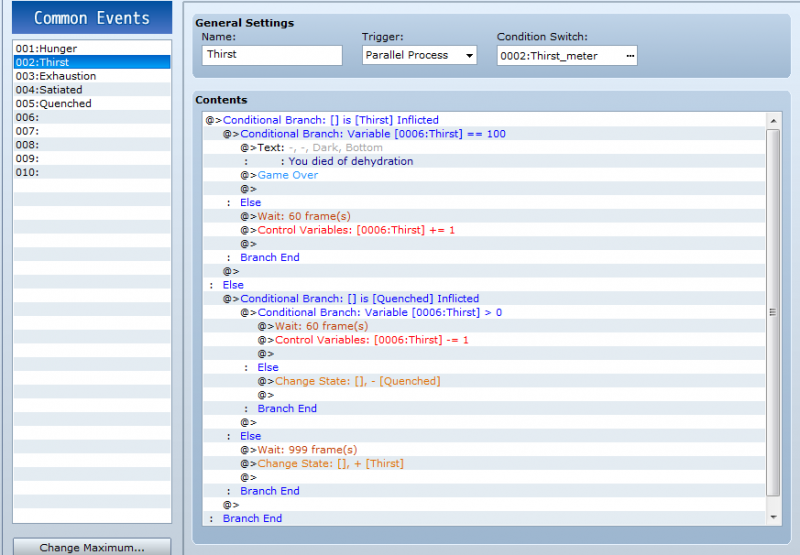Select empty common event slot 008
Viewport: 800px width, 555px height.
click(x=92, y=145)
